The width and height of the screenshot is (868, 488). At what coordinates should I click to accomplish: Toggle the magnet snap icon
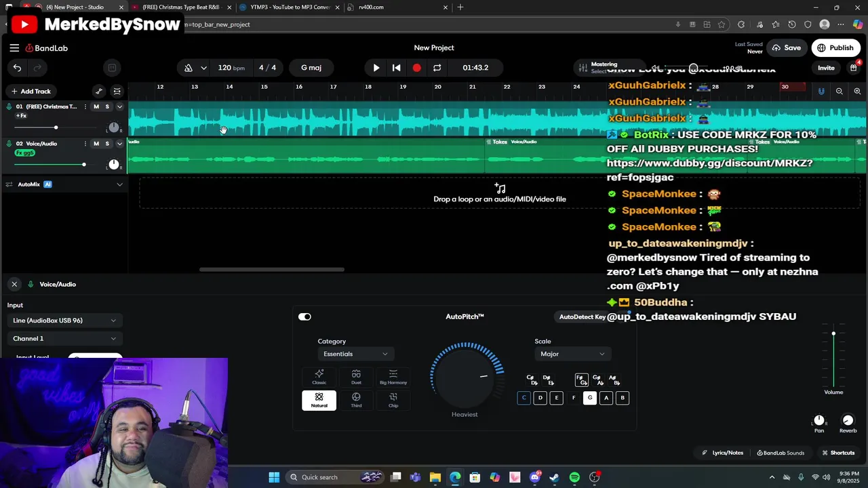(821, 91)
